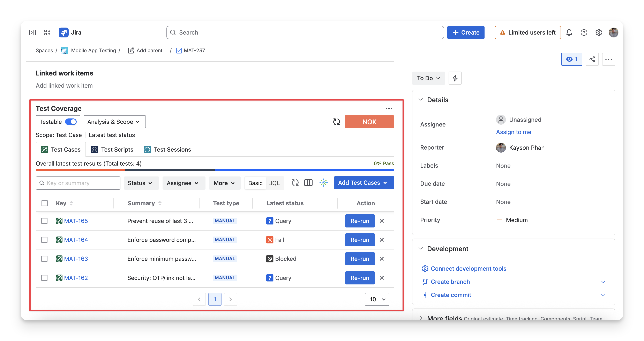Image resolution: width=644 pixels, height=341 pixels.
Task: Open the notifications bell
Action: click(x=569, y=32)
